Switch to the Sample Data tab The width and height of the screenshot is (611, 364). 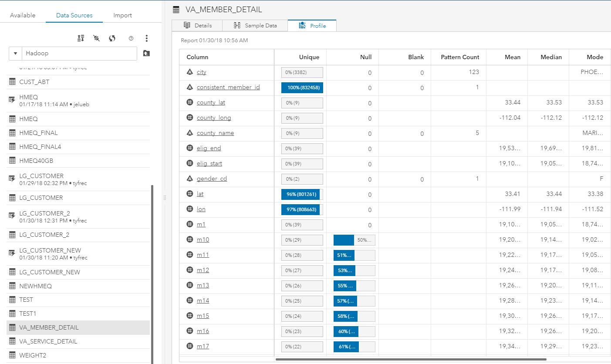255,25
